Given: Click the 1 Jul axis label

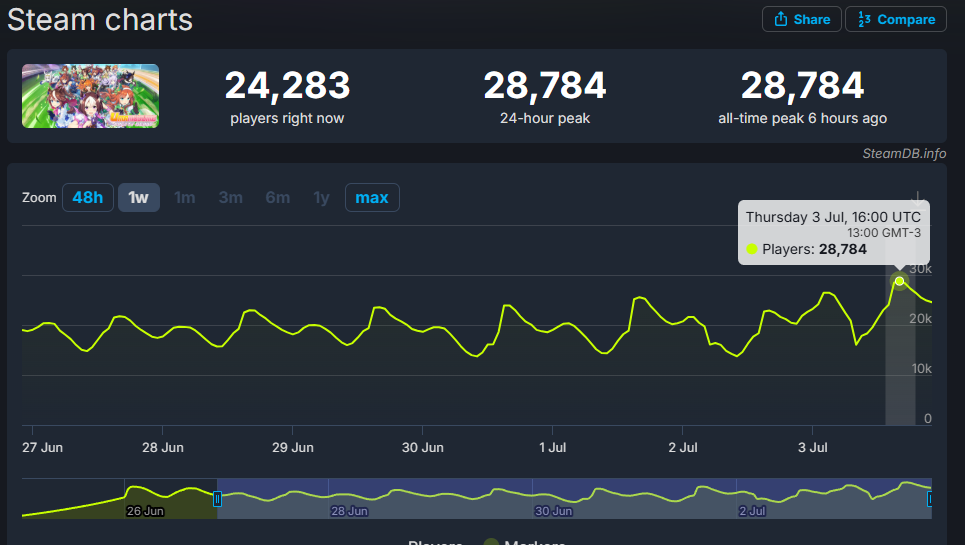Looking at the screenshot, I should click(x=553, y=448).
